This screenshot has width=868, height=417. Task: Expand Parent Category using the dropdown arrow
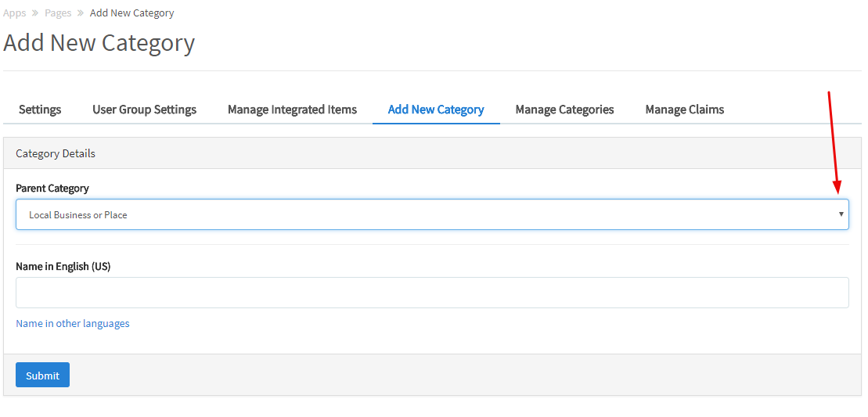click(841, 214)
